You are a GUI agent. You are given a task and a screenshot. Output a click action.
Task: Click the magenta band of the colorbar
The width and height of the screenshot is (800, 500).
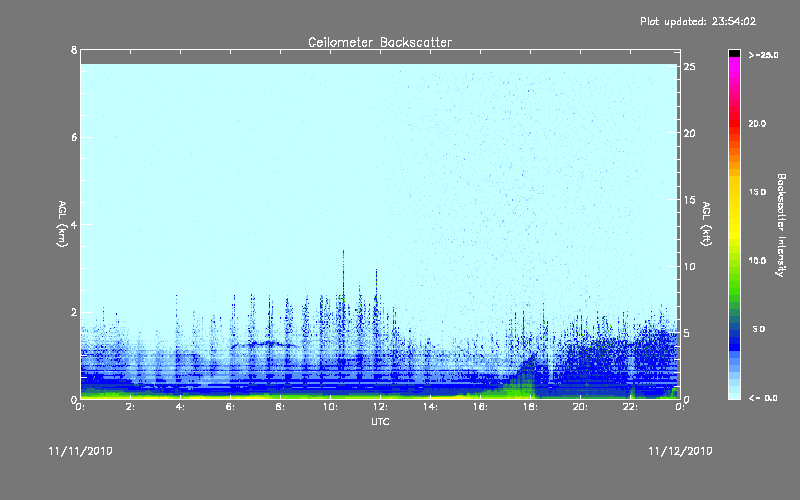tap(734, 66)
